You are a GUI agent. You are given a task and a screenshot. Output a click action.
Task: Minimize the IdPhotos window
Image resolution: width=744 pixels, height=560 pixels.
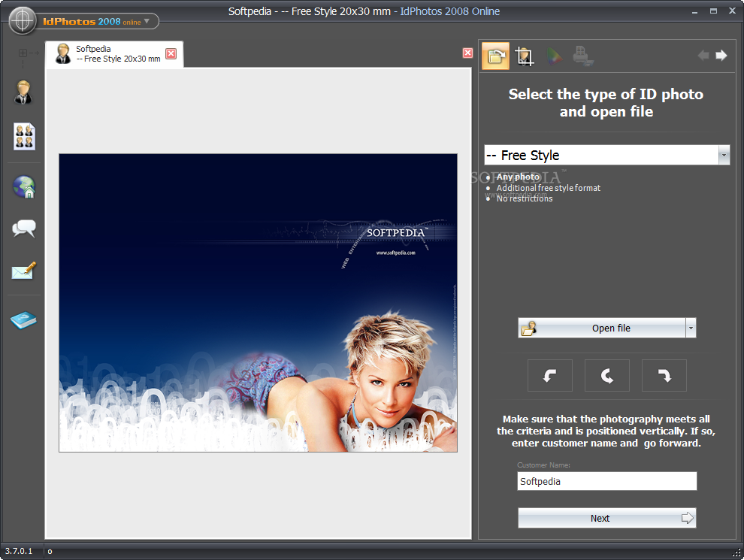tap(694, 11)
